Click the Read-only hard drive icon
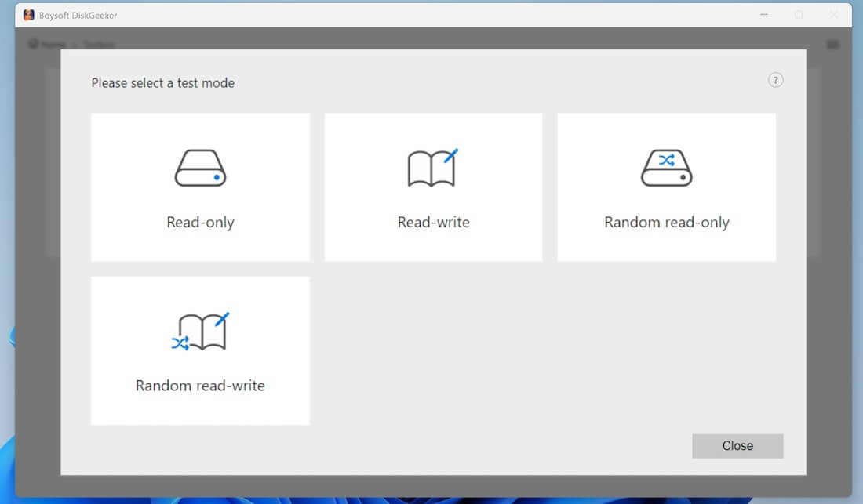 [200, 168]
